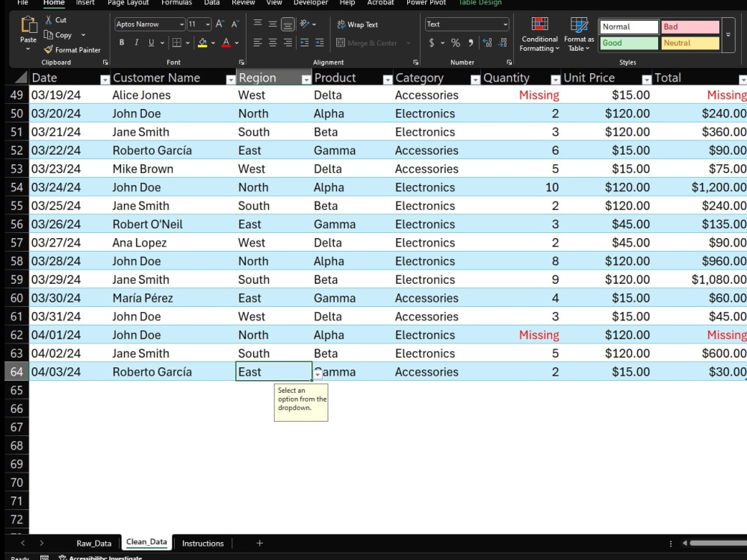Open the Orientation text-angle tool

pos(305,24)
